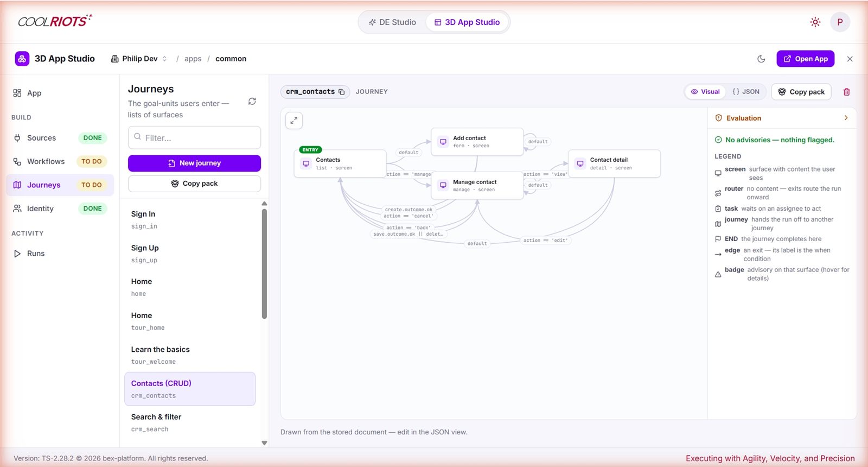Viewport: 868px width, 467px height.
Task: Refresh the Journeys list
Action: pos(252,102)
